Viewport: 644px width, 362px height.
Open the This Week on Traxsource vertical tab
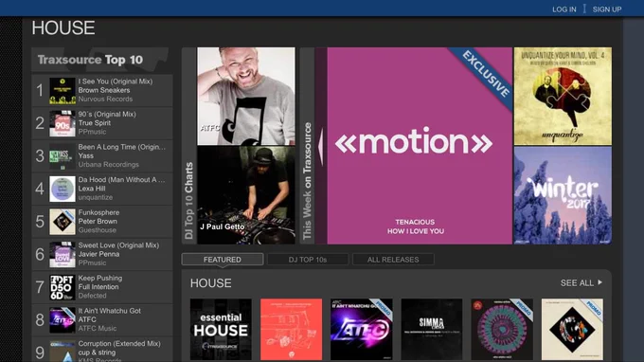point(307,146)
